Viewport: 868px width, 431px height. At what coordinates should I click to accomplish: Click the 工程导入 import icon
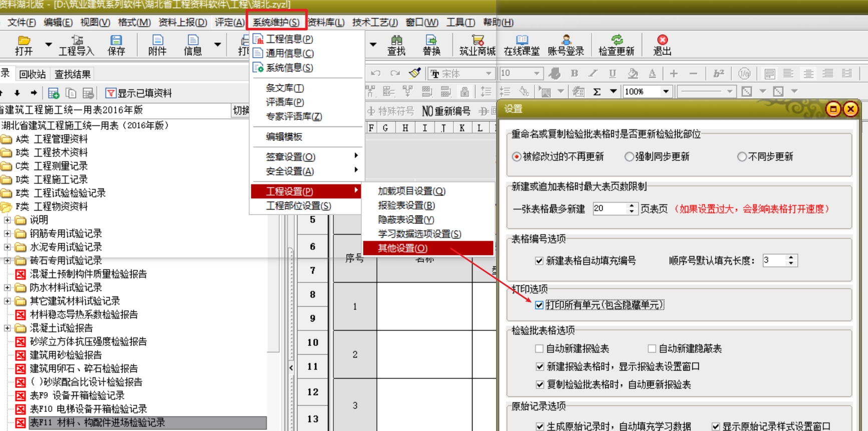click(77, 40)
